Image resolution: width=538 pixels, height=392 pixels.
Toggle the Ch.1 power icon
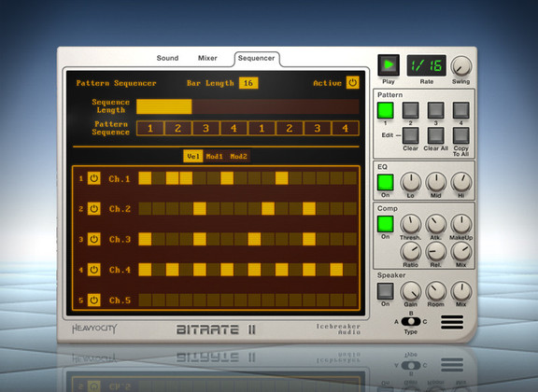click(94, 178)
